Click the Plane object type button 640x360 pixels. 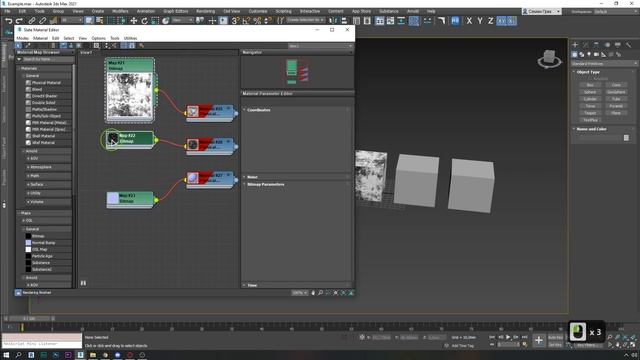pos(616,113)
